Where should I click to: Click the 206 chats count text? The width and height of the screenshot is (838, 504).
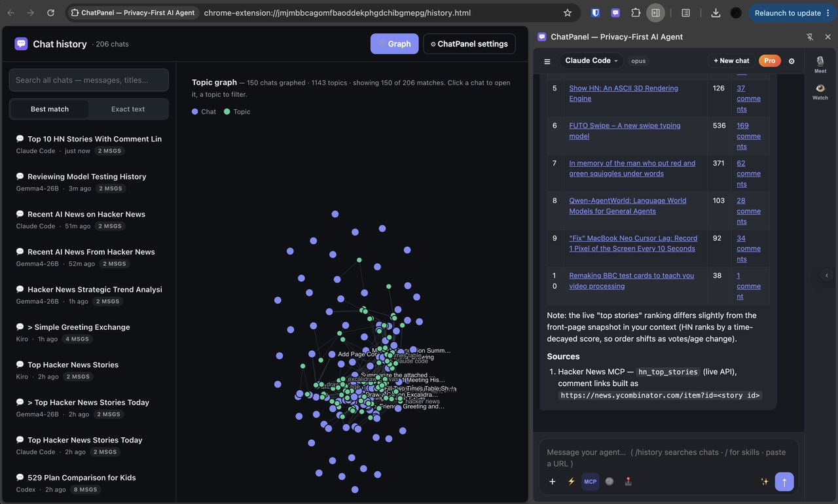[x=112, y=45]
